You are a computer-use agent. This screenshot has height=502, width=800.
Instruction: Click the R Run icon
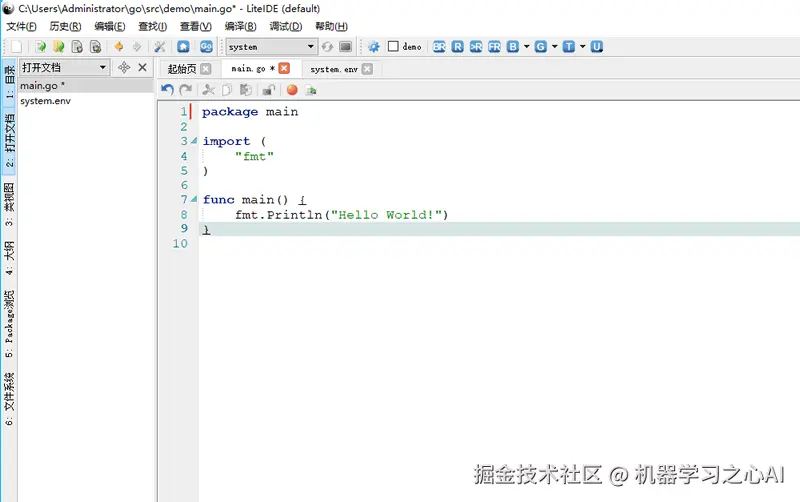[458, 47]
